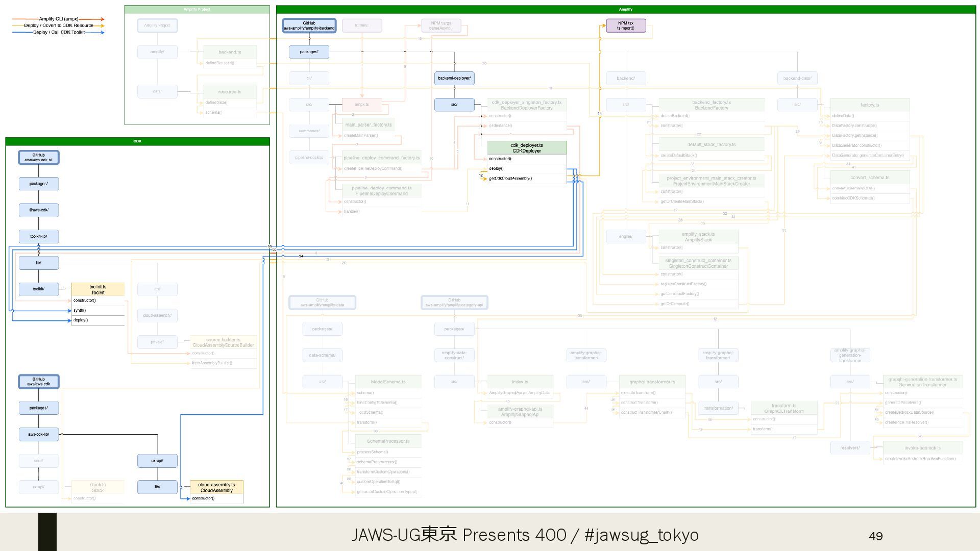
Task: Click the Deploy / Call CDK Toolkit legend line
Action: coord(59,32)
